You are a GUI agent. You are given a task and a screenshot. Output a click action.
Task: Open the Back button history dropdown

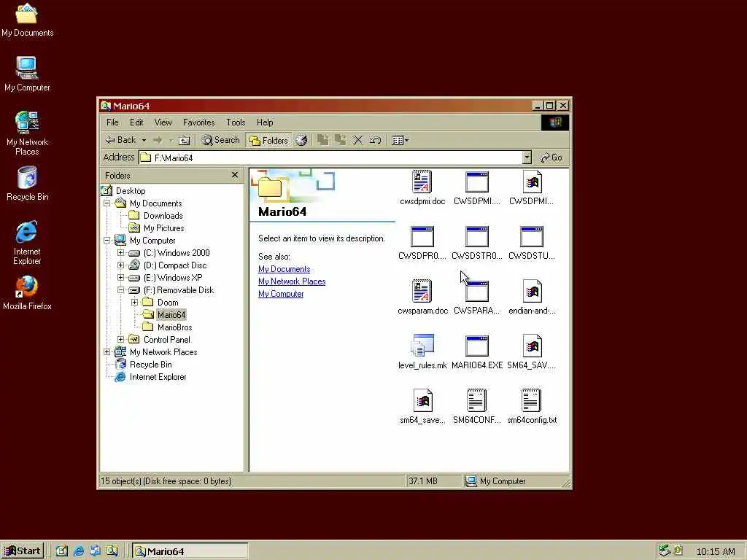click(144, 141)
